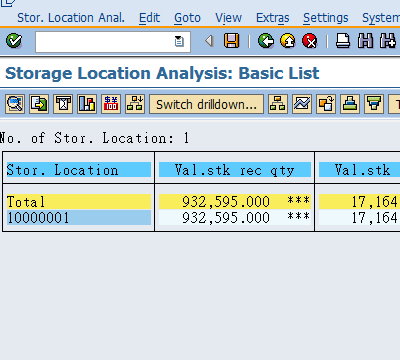Screen dimensions: 400x360
Task: Select the Stor. Location column header
Action: tap(79, 170)
